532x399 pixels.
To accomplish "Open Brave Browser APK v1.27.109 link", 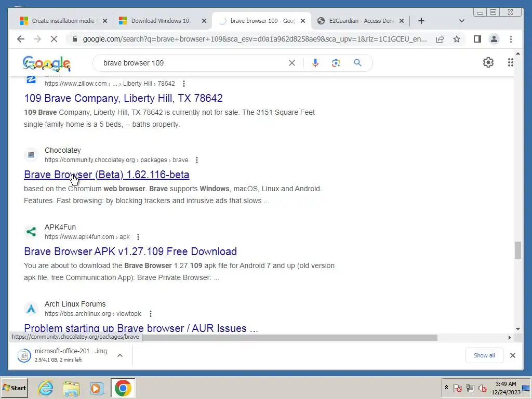I will [x=130, y=251].
